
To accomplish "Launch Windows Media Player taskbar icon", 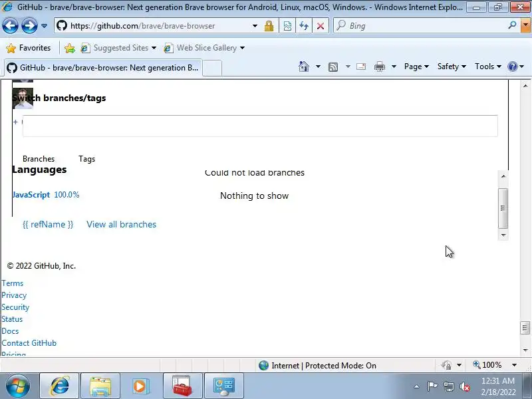I will click(140, 386).
